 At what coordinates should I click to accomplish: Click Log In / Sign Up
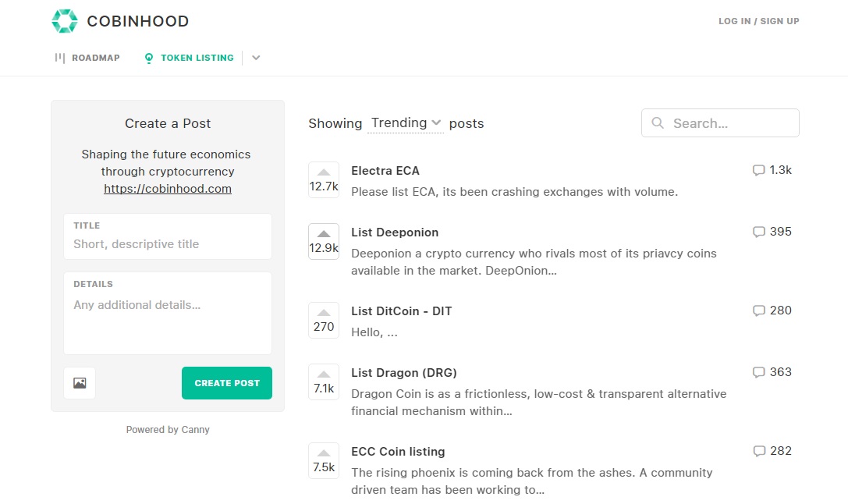pos(759,21)
